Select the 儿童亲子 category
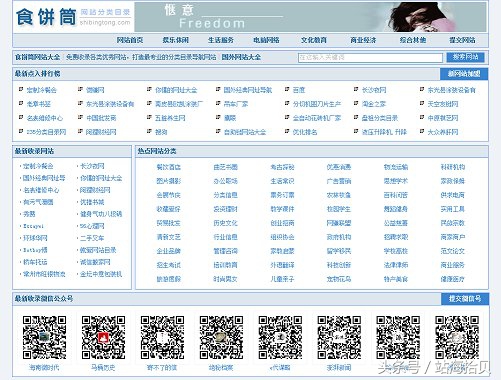Image resolution: width=501 pixels, height=380 pixels. pos(282,279)
